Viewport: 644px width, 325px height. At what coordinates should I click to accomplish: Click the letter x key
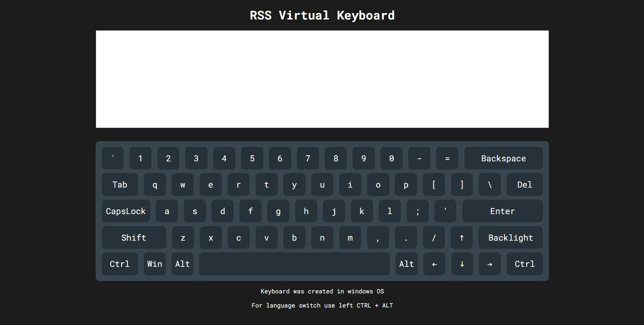211,238
